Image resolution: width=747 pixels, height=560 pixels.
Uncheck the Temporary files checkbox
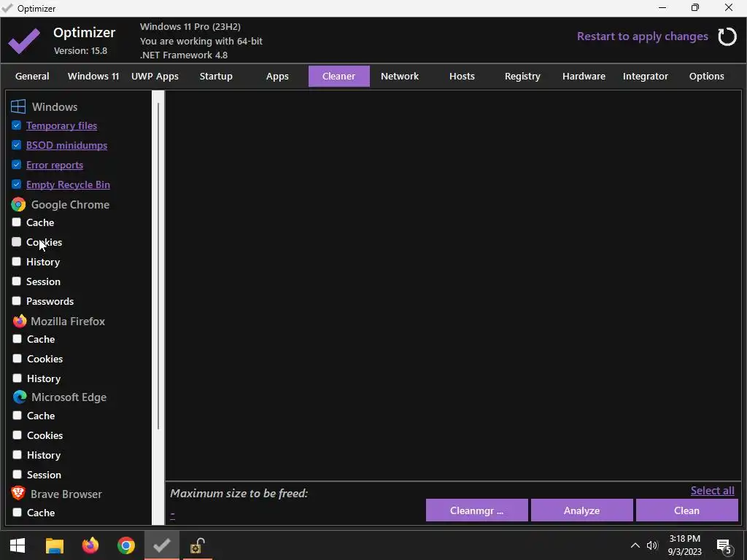point(16,125)
